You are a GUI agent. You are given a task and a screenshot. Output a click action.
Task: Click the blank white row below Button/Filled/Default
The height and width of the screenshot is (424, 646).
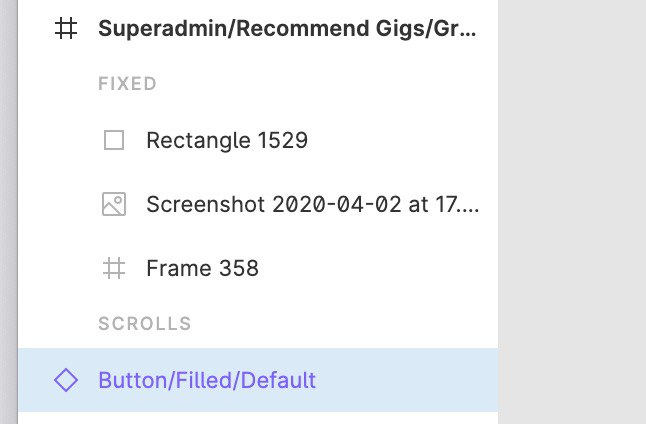258,418
